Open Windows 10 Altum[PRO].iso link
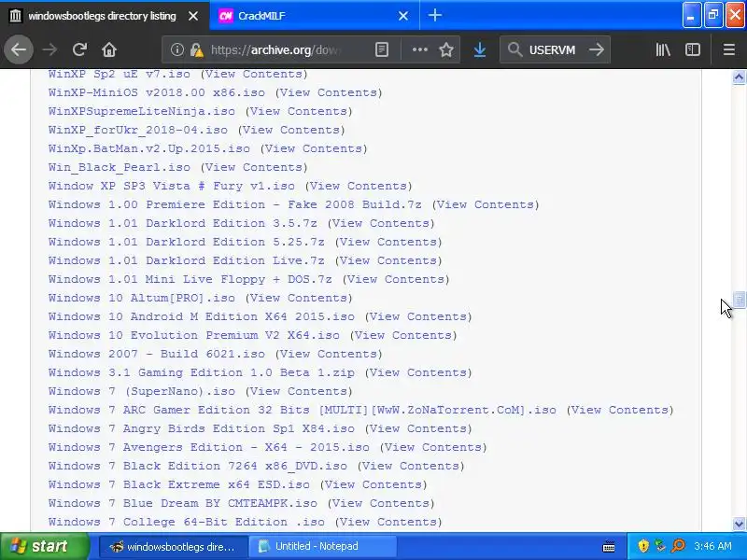The height and width of the screenshot is (560, 747). (x=142, y=298)
